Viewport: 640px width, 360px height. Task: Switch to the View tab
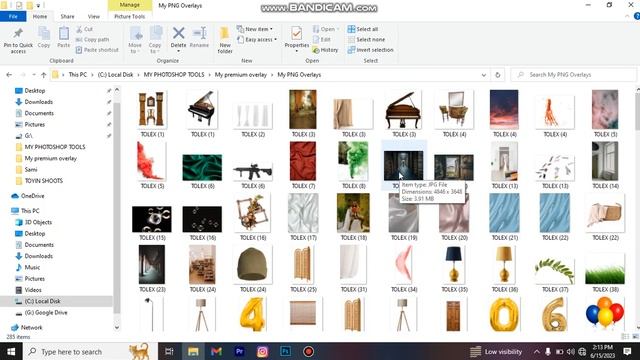93,17
